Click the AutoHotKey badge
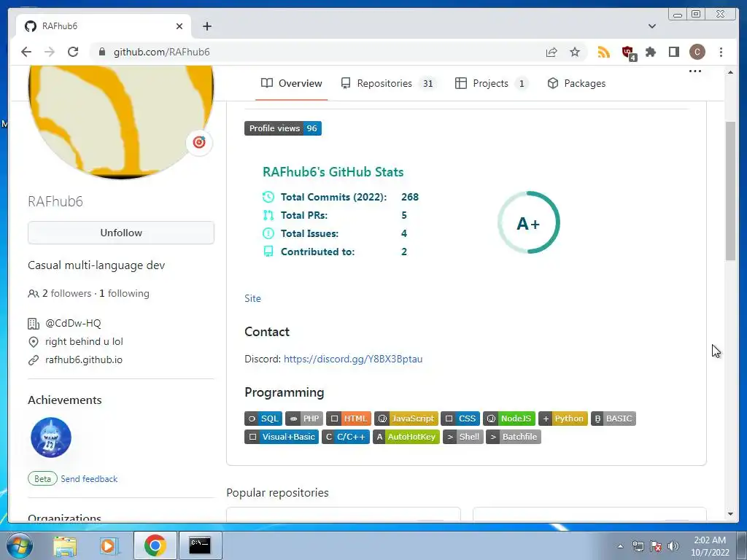 coord(406,437)
